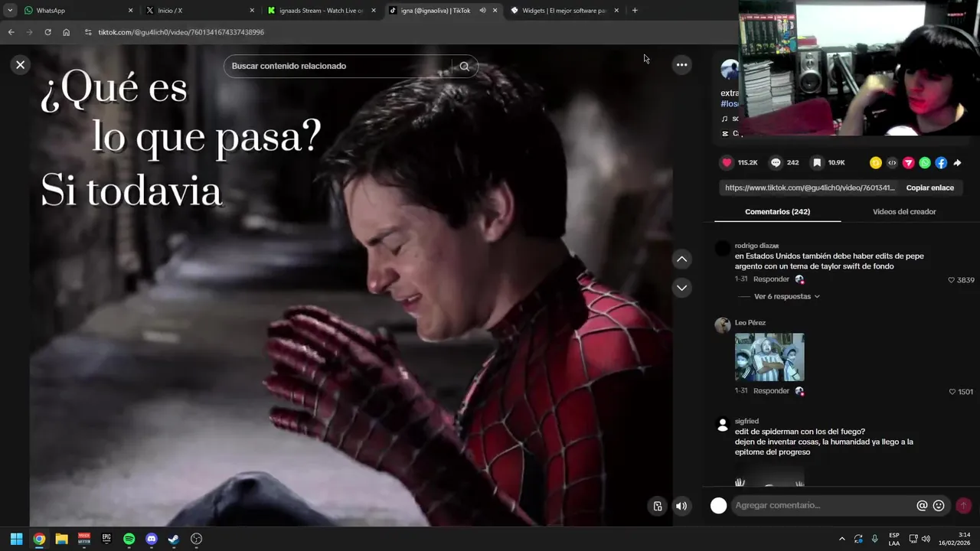The height and width of the screenshot is (551, 980).
Task: Click the red post comment arrow
Action: pyautogui.click(x=963, y=505)
